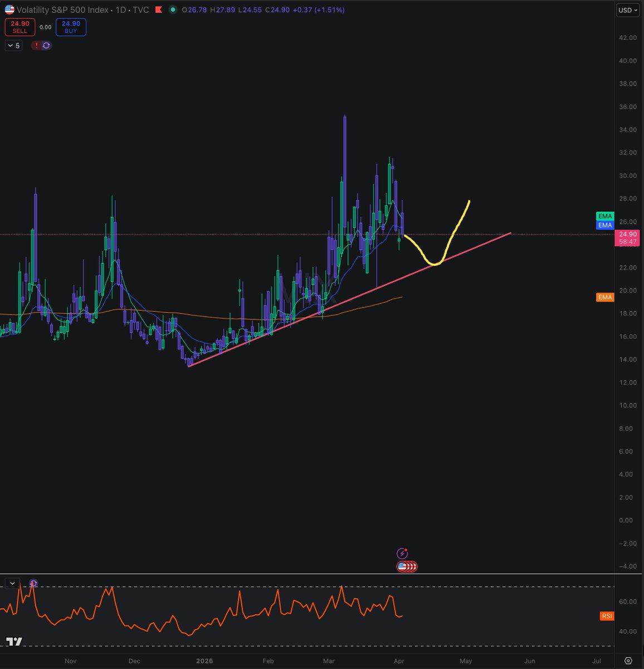Click the 2026 label on time axis

204,661
